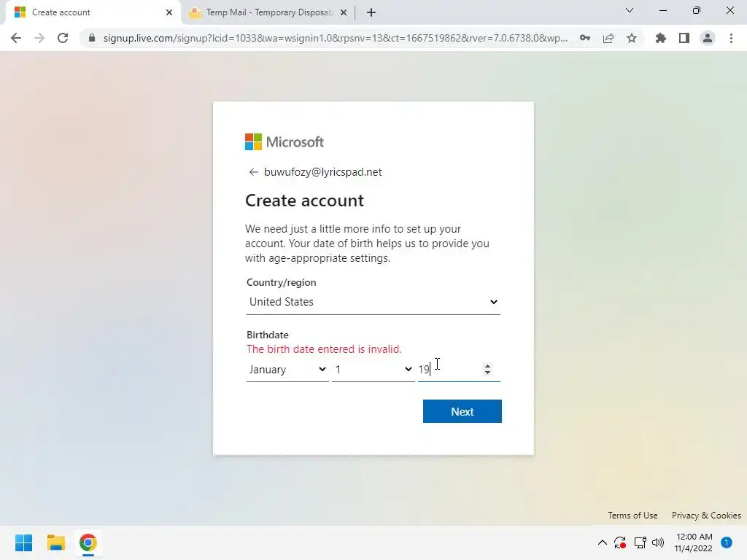The image size is (747, 560).
Task: Open the Extensions puzzle icon
Action: [x=661, y=38]
